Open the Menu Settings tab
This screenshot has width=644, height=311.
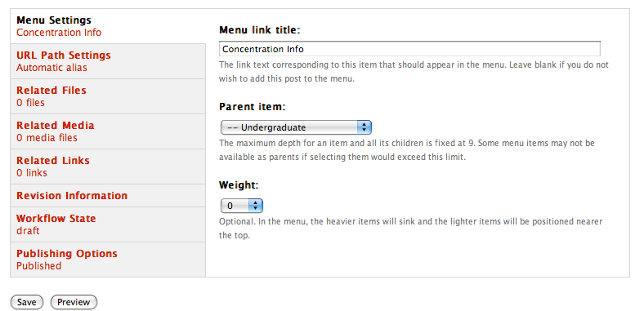108,26
